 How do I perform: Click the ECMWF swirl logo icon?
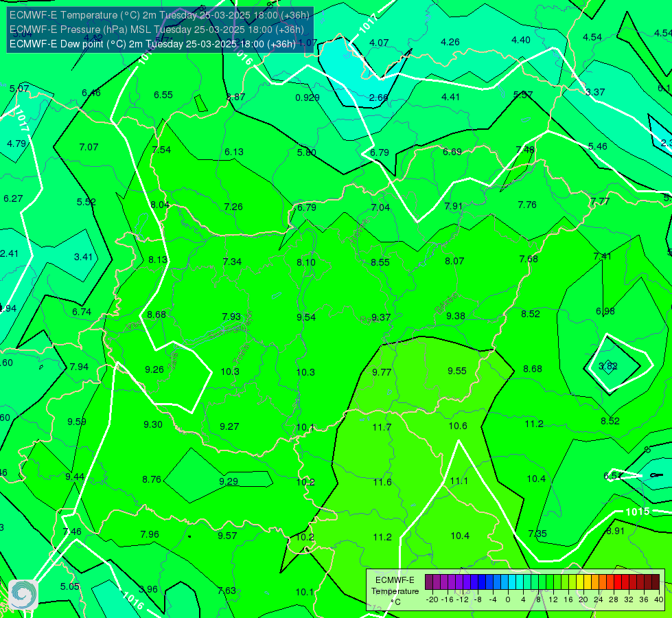(x=23, y=595)
